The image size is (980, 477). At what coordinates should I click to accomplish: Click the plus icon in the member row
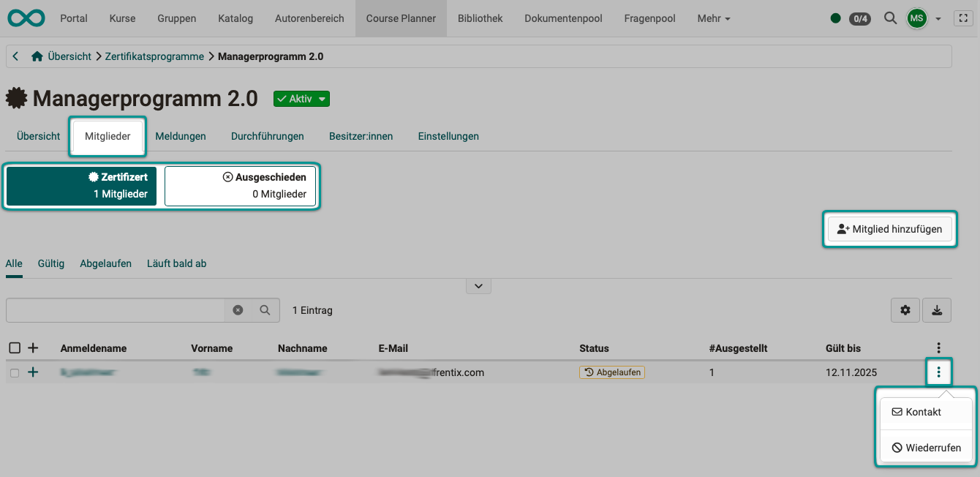[x=32, y=372]
